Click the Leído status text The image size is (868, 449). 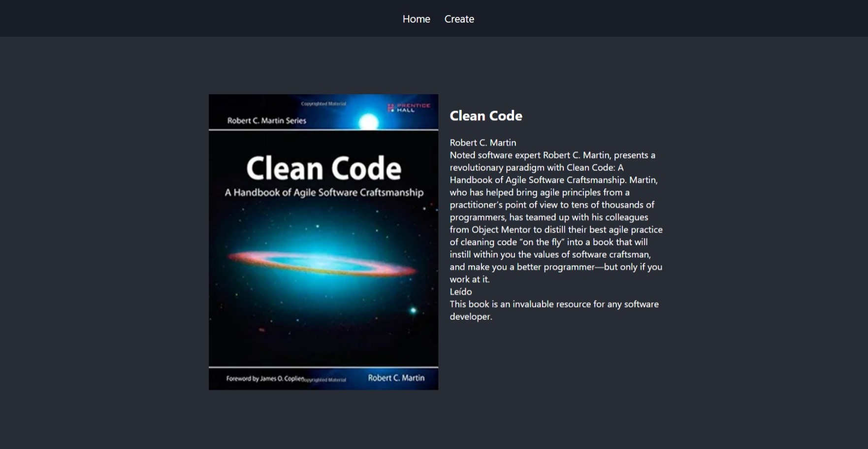[460, 291]
